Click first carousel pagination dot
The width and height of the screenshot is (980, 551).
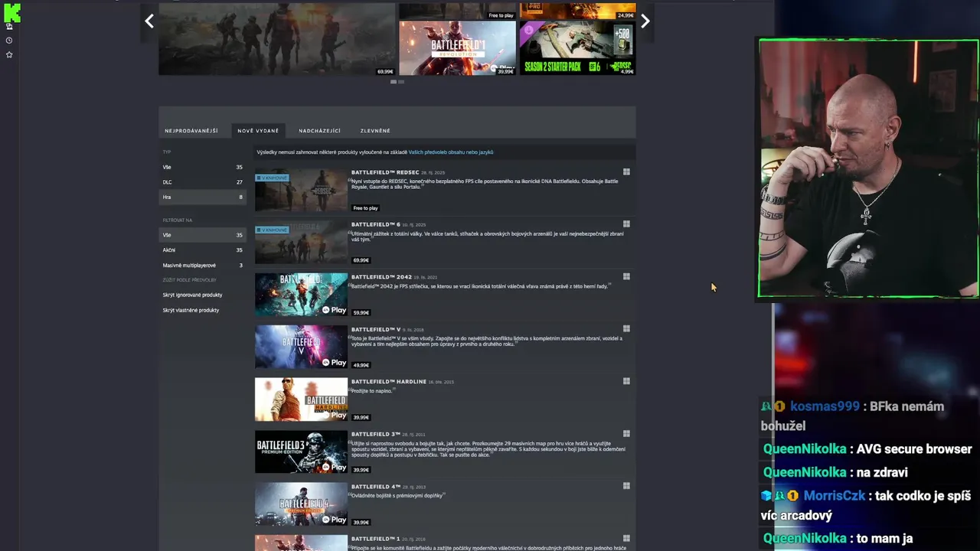[x=394, y=82]
